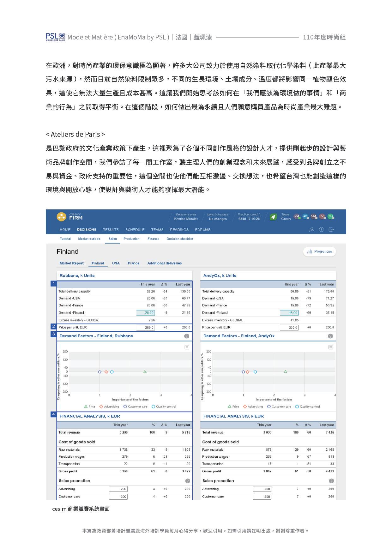The image size is (392, 554).
Task: Open help icon beside Rubbana Sales promotion
Action: (188, 481)
